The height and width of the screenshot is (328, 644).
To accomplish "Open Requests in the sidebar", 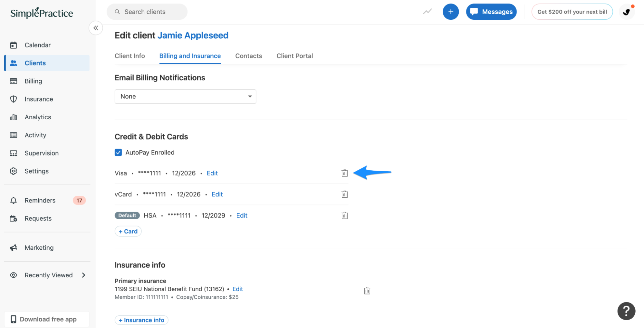I will pyautogui.click(x=38, y=219).
